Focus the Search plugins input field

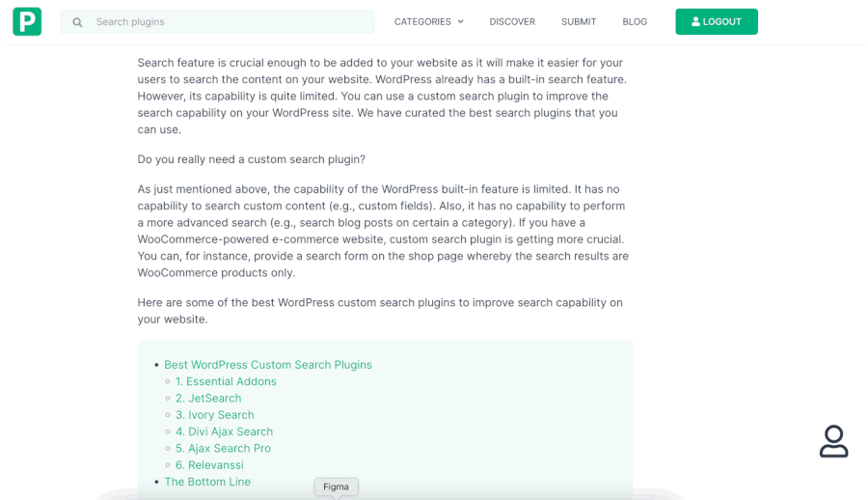coord(217,21)
